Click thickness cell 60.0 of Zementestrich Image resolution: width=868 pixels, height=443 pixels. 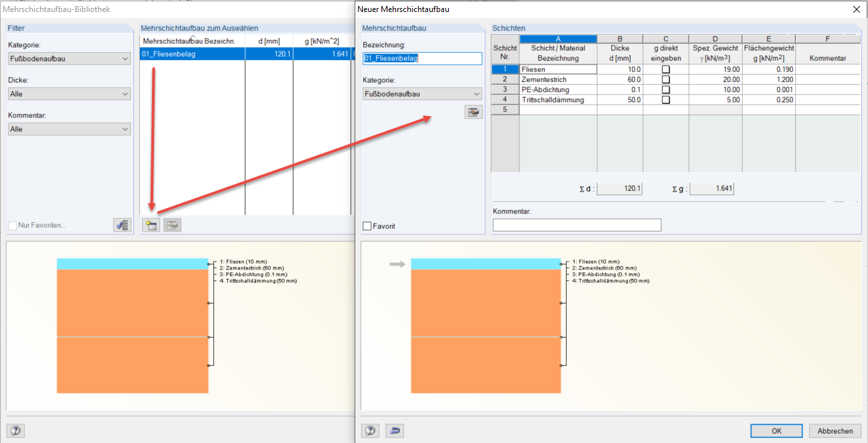(x=619, y=79)
